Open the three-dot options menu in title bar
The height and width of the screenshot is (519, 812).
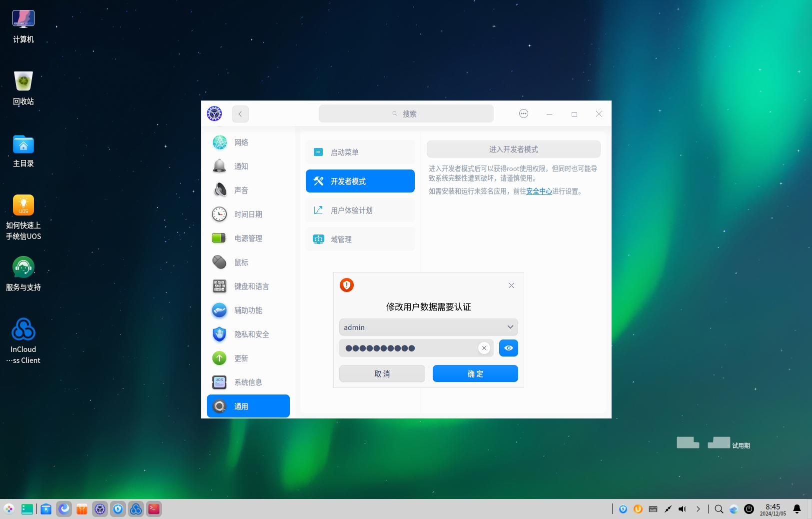523,113
